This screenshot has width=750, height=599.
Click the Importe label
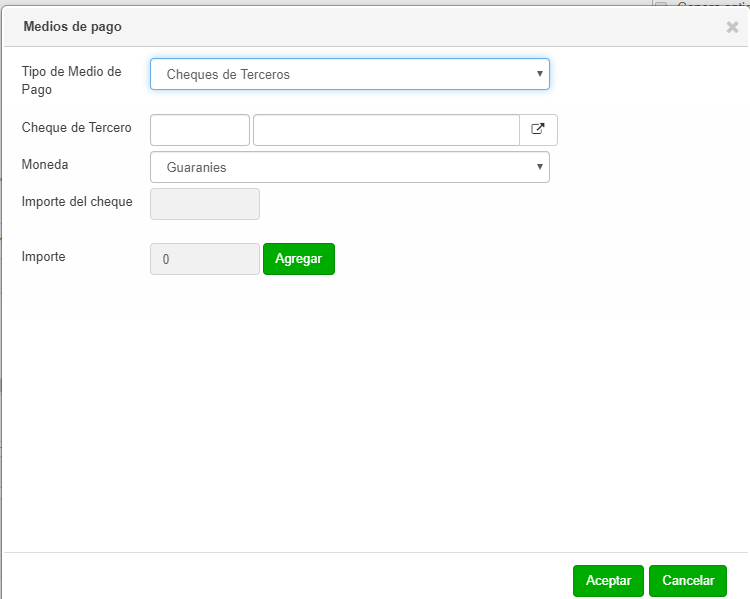44,256
